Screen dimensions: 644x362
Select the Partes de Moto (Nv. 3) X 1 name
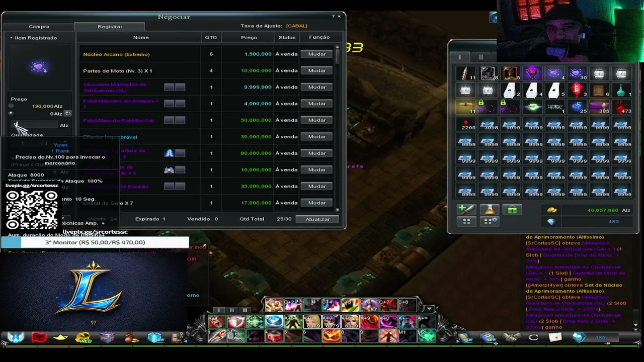point(117,71)
